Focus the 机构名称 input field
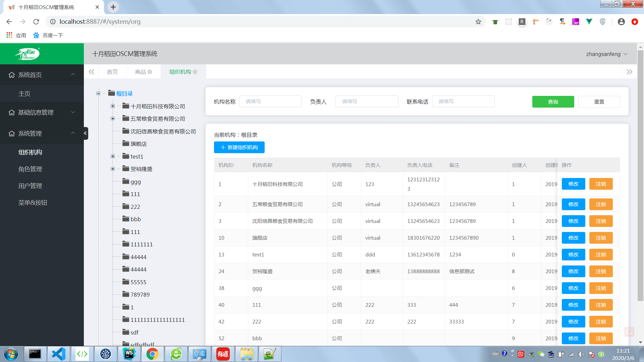The image size is (644, 362). point(270,102)
